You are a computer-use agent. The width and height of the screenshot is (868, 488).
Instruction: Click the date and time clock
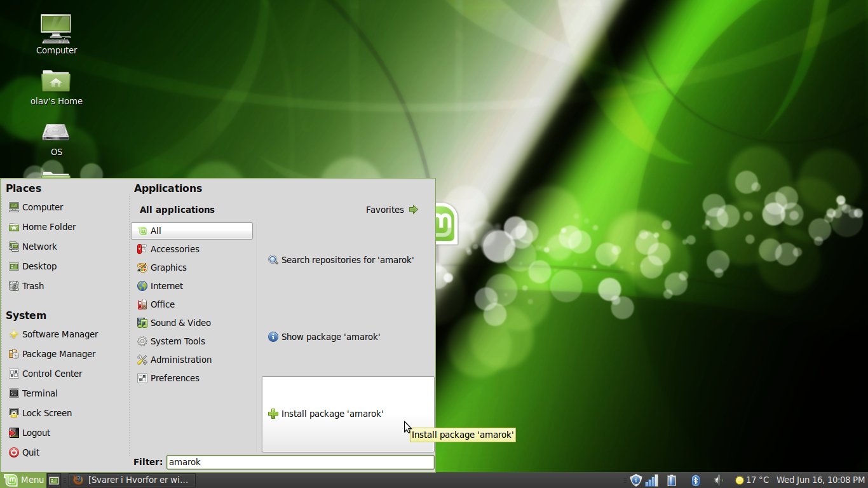pos(820,480)
